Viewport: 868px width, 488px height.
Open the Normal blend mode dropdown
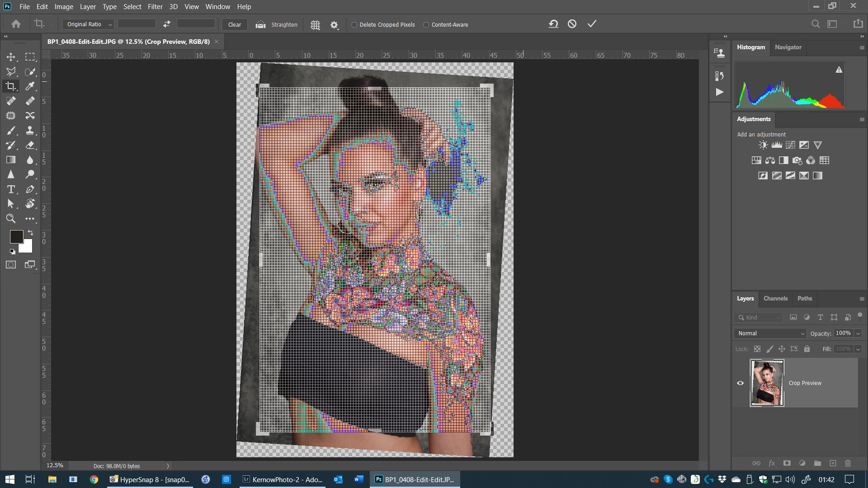pos(771,333)
